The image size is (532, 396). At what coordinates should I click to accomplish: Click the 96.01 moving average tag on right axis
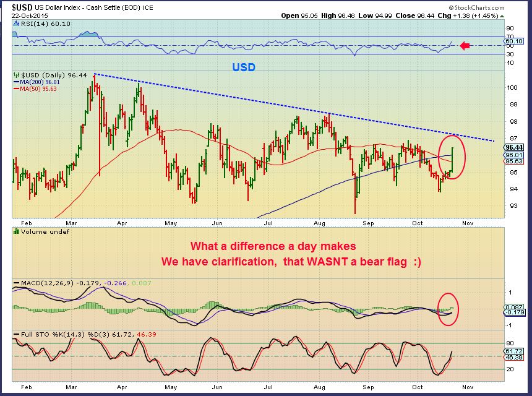click(514, 155)
